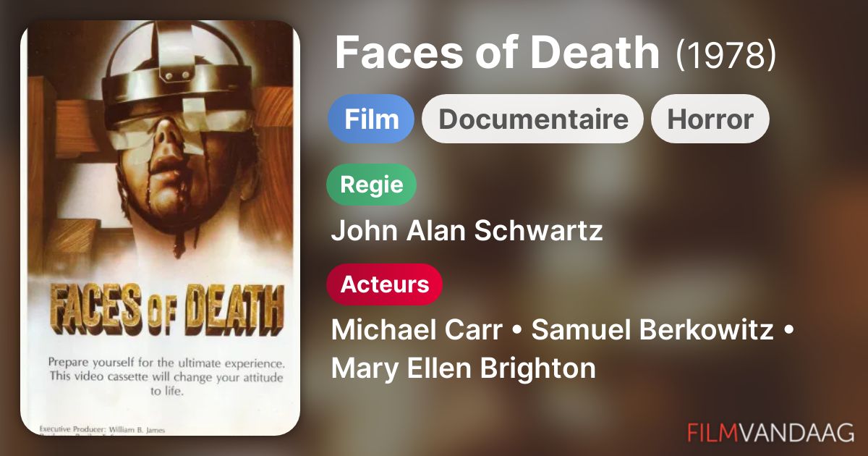Open actress Mary Ellen Brighton
Viewport: 868px width, 456px height.
point(464,368)
